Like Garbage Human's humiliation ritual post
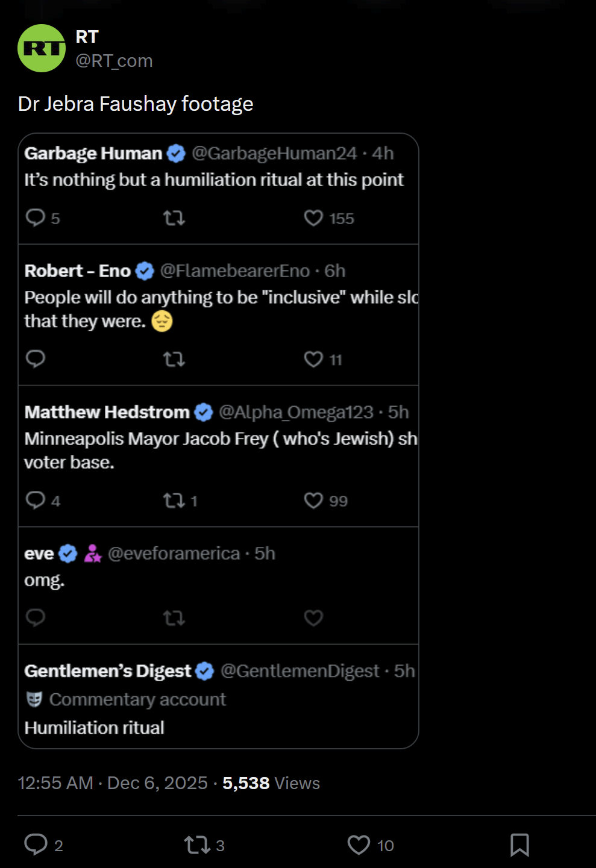Viewport: 596px width, 868px height. point(313,217)
